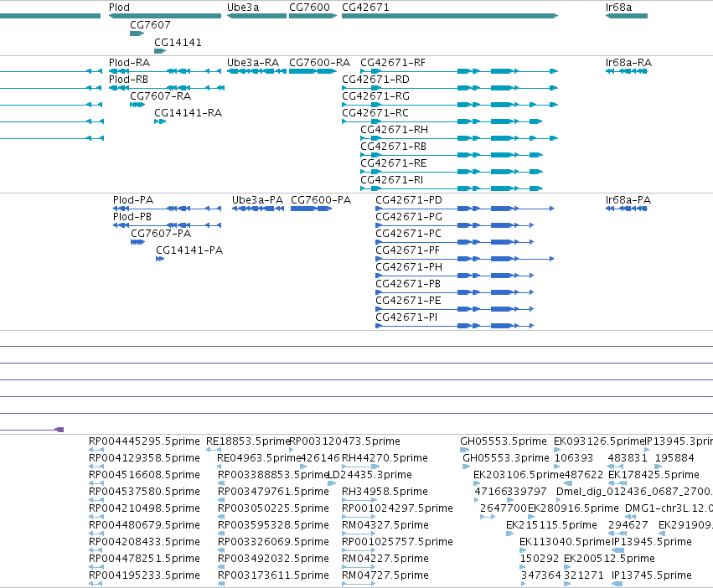This screenshot has height=588, width=713.
Task: Click the Ube3a-RA transcript label
Action: [x=253, y=62]
